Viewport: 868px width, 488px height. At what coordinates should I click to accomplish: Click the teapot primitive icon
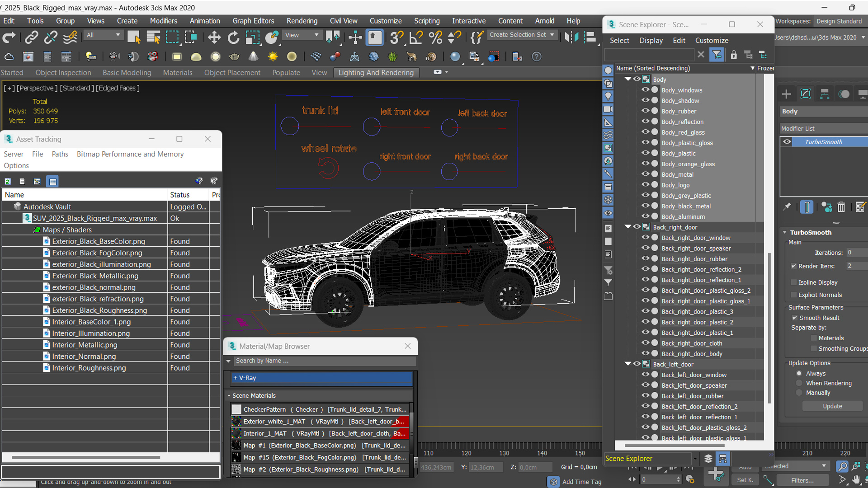coord(234,56)
